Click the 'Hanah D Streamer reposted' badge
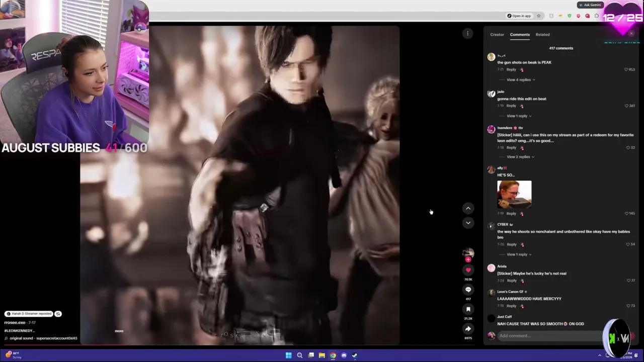The height and width of the screenshot is (362, 644). pos(29,314)
